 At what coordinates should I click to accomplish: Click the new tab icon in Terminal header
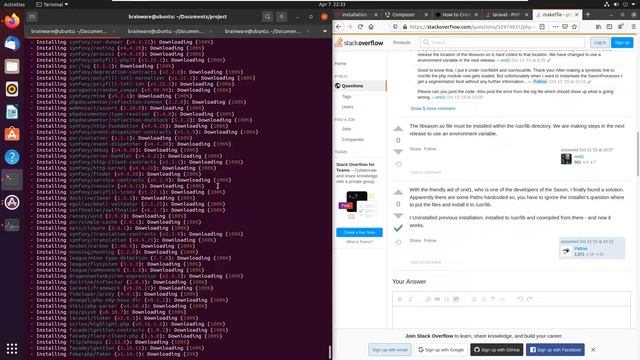[32, 17]
